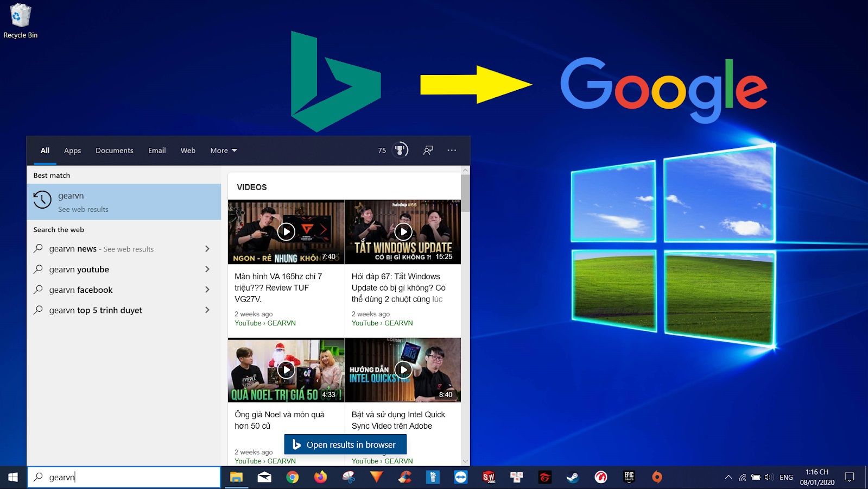Click Open results in browser button
The width and height of the screenshot is (868, 489).
[345, 444]
